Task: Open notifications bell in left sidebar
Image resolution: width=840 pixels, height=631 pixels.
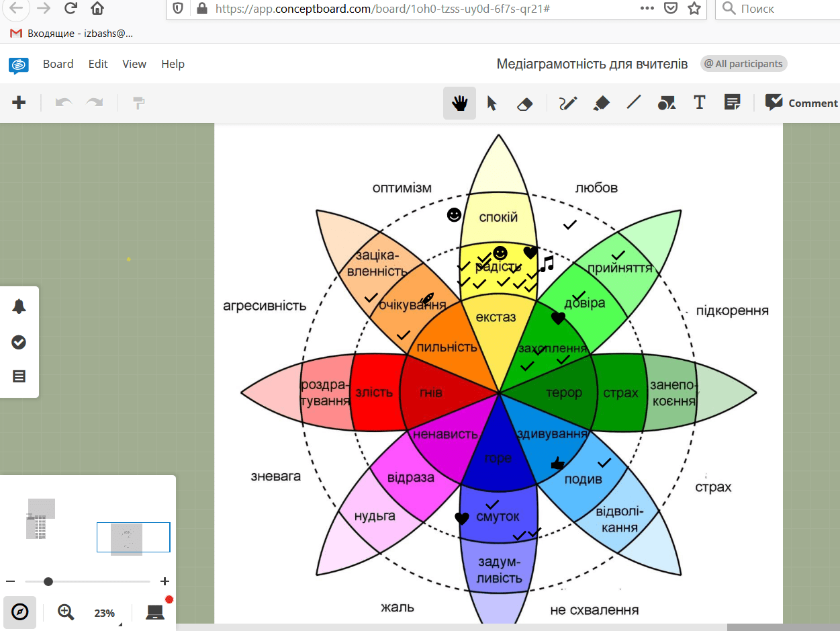Action: 19,306
